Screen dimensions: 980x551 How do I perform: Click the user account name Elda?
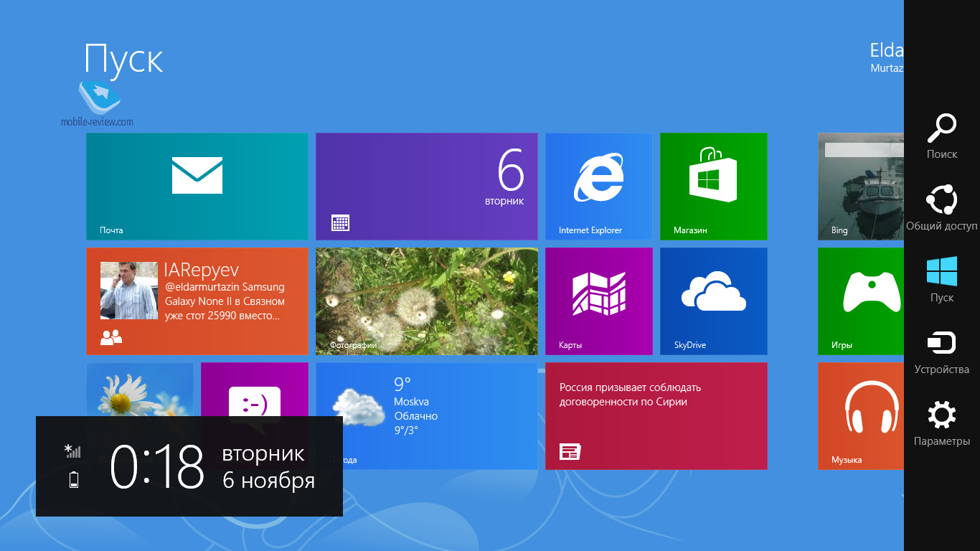(887, 50)
